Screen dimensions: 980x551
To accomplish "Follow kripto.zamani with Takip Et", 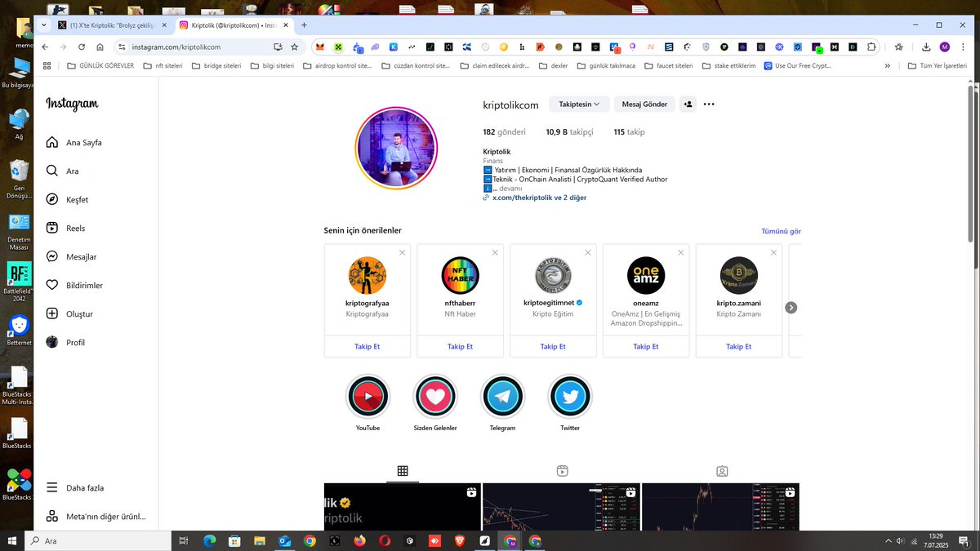I will click(x=739, y=346).
